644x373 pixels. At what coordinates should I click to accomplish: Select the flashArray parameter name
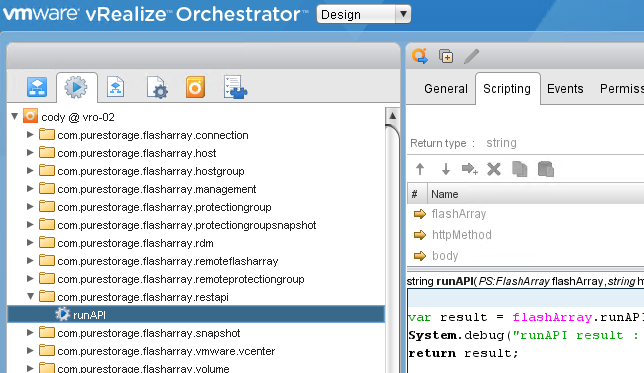(459, 214)
